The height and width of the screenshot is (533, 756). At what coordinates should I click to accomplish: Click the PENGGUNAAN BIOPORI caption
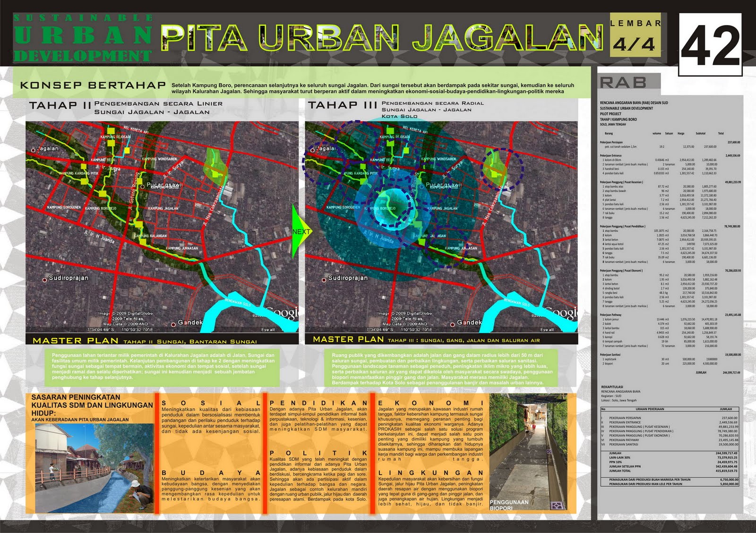pos(509,505)
